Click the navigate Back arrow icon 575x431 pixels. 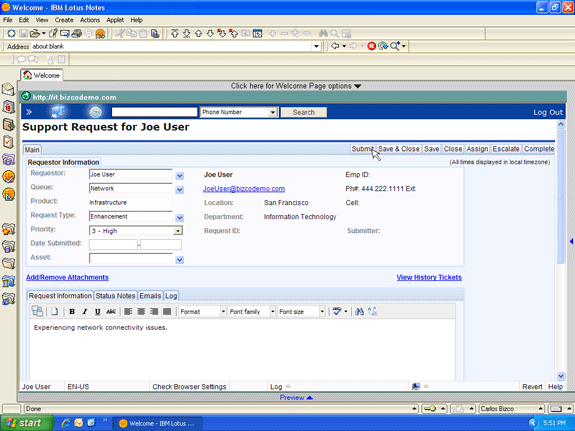[335, 46]
